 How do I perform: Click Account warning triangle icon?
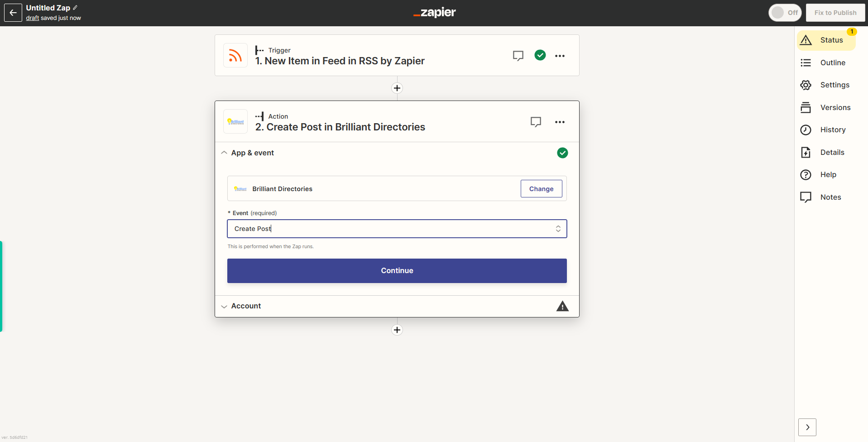coord(562,306)
